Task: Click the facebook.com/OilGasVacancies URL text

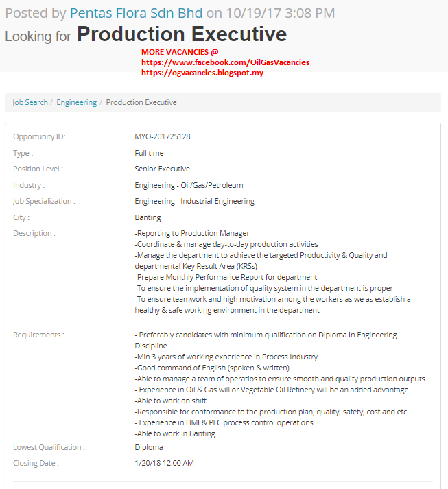Action: pyautogui.click(x=225, y=62)
